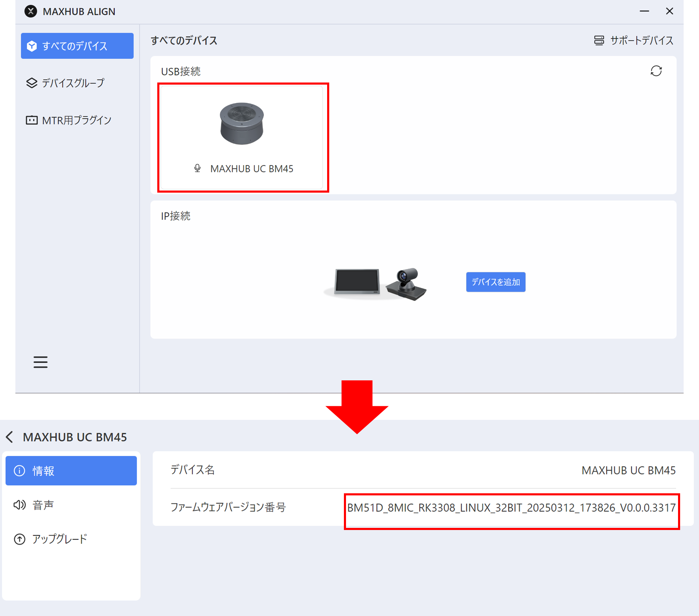This screenshot has height=616, width=699.
Task: Click the refresh icon in USB接続 section
Action: tap(656, 71)
